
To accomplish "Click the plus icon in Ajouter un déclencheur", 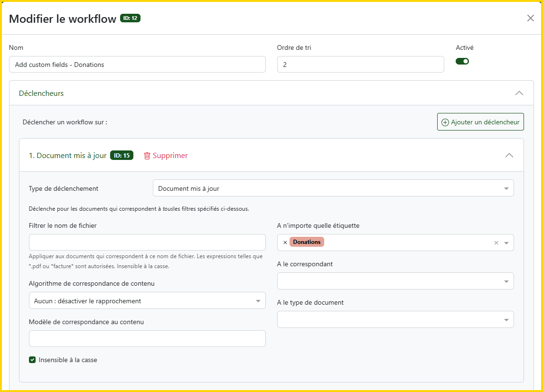I will (x=445, y=122).
